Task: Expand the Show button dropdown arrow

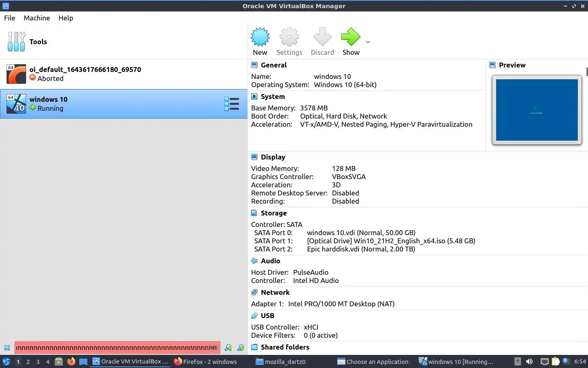Action: point(368,42)
